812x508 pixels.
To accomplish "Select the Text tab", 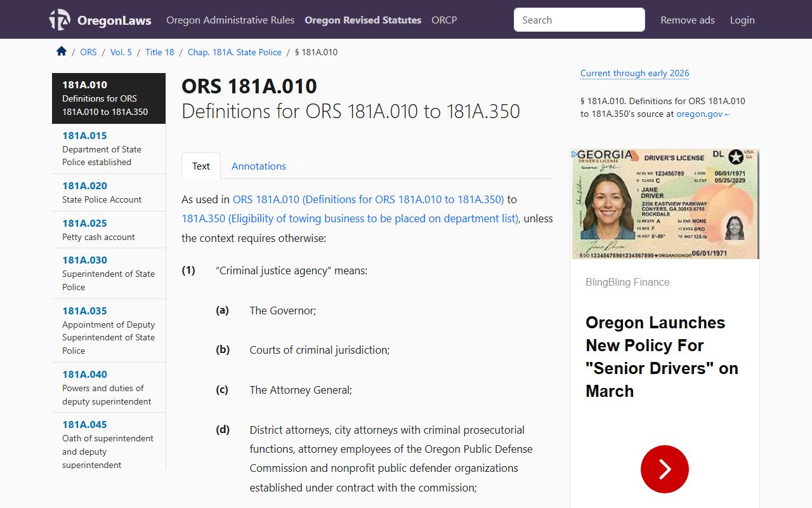I will [x=201, y=166].
